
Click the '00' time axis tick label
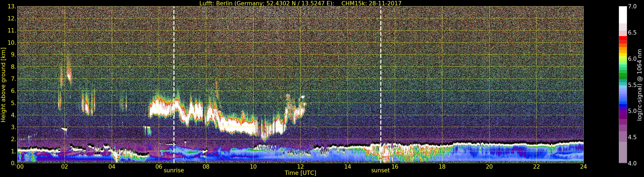[20, 167]
